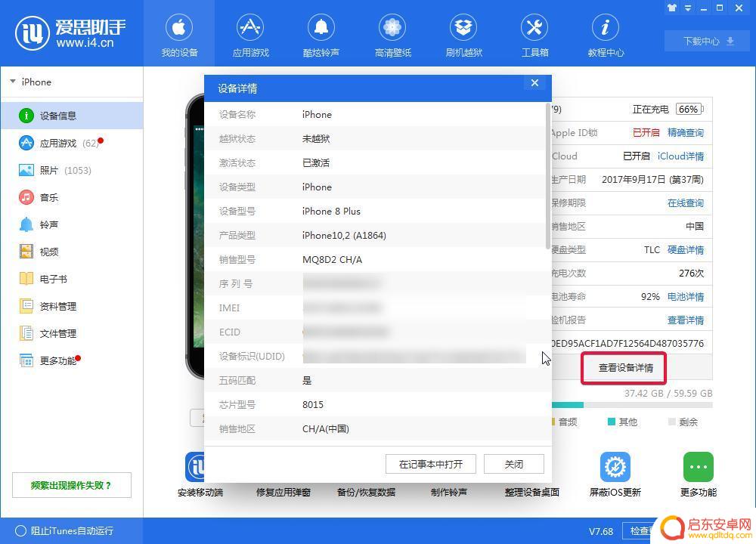
Task: Open 更多功能 in the sidebar
Action: coord(72,360)
